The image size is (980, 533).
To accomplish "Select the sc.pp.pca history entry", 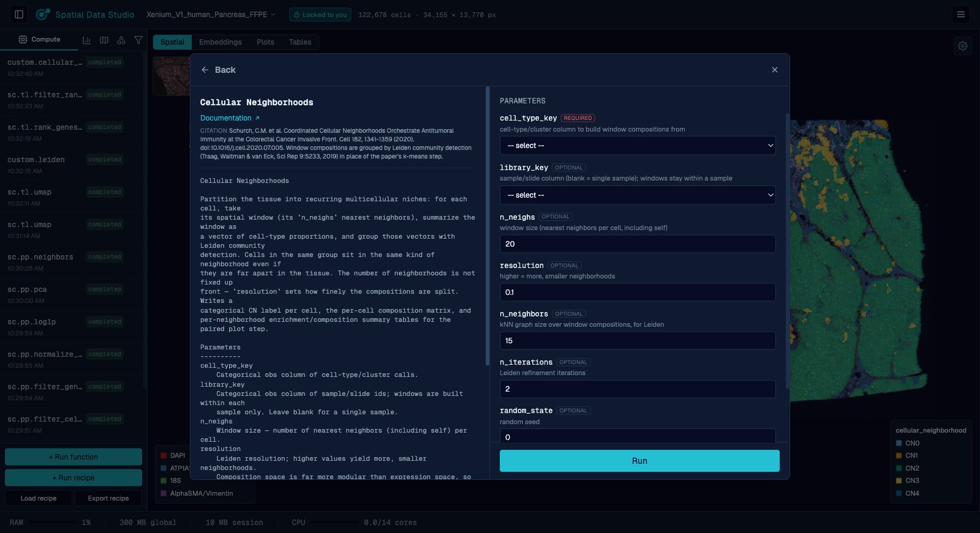I will (x=72, y=294).
